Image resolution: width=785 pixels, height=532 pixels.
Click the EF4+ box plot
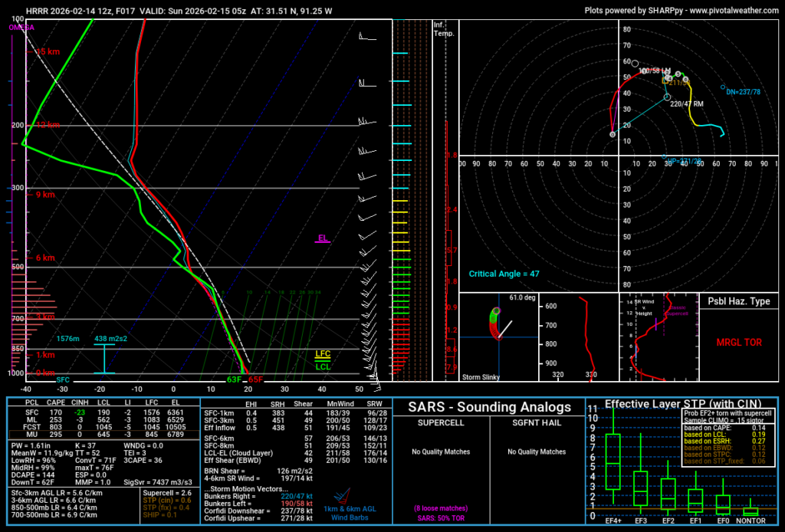(613, 461)
